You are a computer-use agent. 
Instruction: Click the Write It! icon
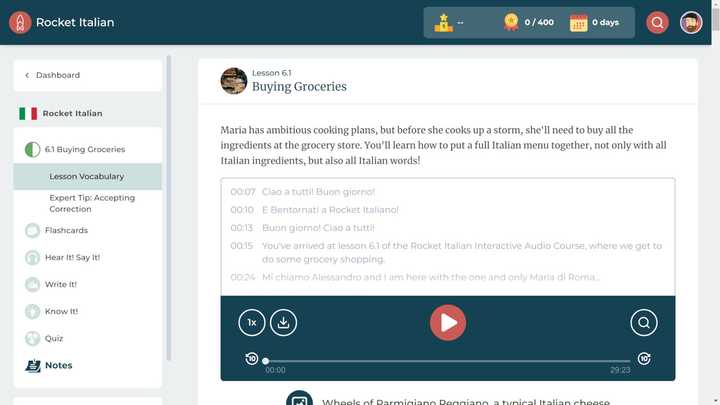[x=33, y=285]
